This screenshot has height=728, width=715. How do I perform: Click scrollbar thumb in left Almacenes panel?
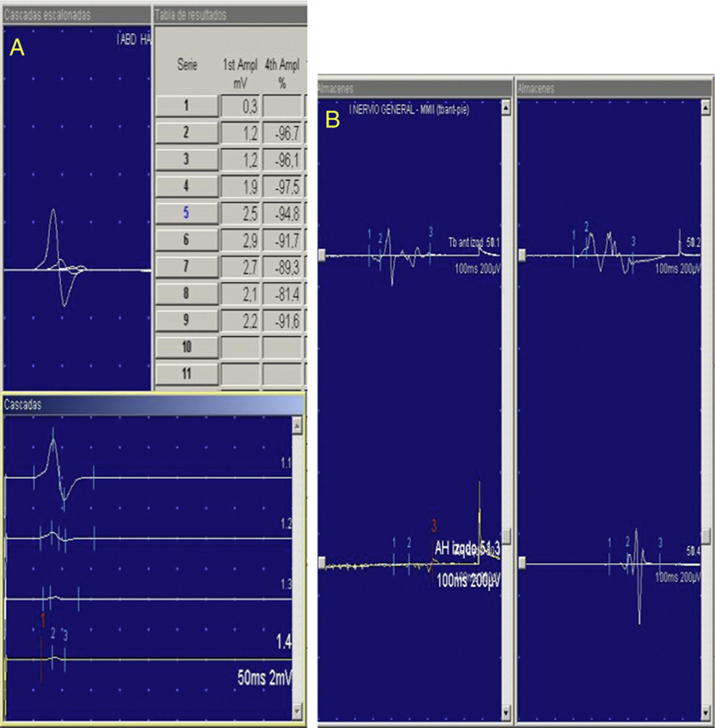click(506, 537)
